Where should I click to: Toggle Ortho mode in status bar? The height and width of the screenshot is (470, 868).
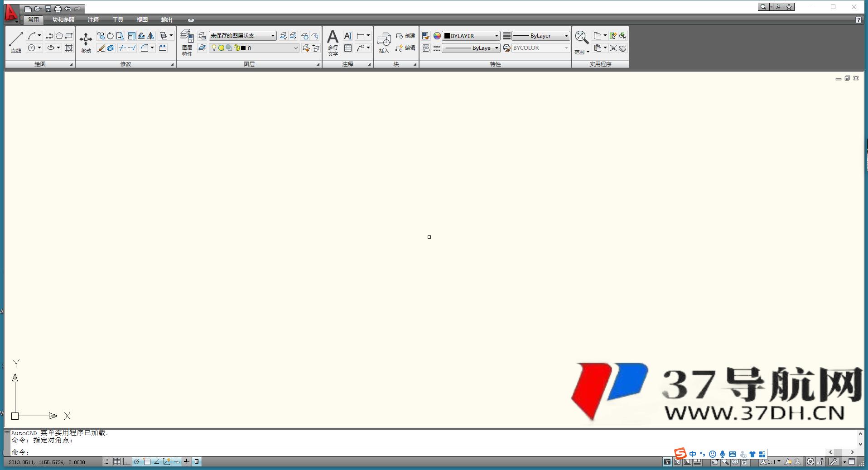(127, 462)
